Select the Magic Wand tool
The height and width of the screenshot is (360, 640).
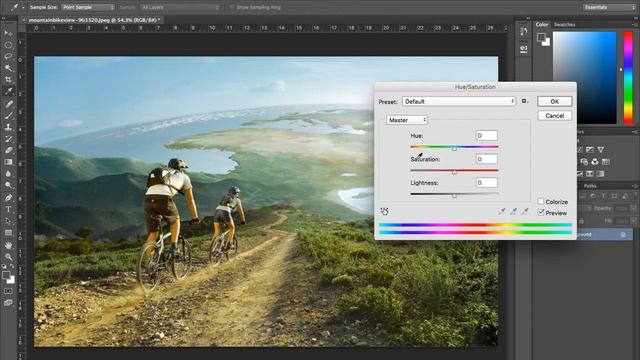click(x=8, y=68)
